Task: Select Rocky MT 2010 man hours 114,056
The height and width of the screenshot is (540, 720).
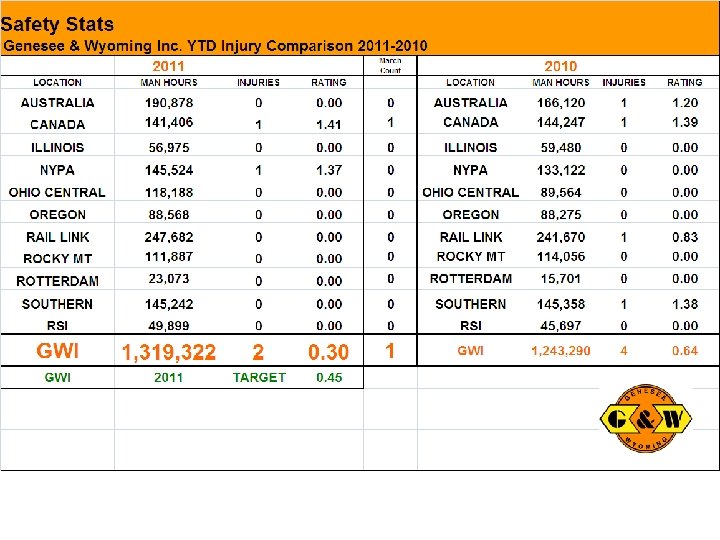Action: (x=561, y=257)
